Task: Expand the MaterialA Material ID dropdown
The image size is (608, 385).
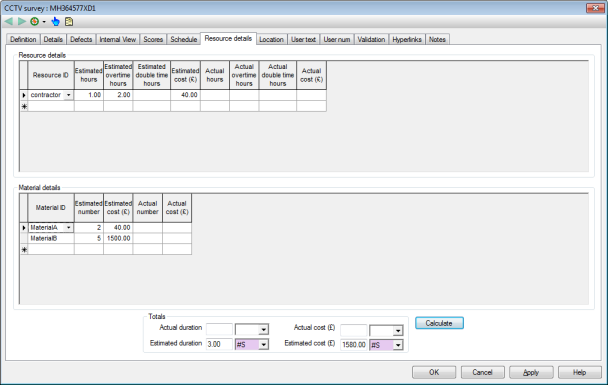Action: click(69, 228)
